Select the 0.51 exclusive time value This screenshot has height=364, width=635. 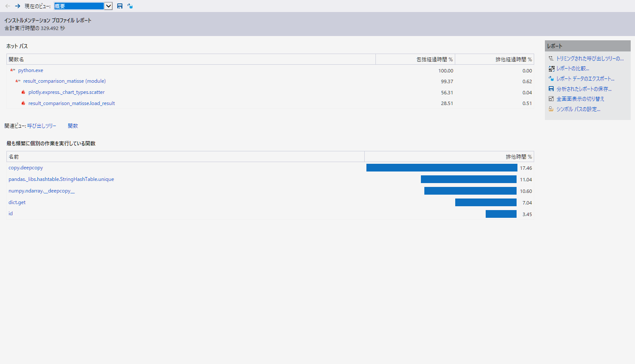[x=527, y=103]
